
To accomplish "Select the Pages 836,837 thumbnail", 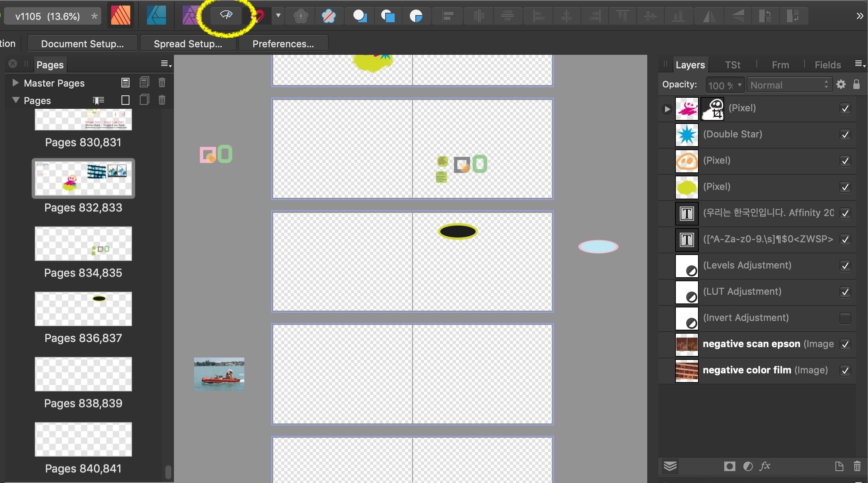I will point(83,309).
